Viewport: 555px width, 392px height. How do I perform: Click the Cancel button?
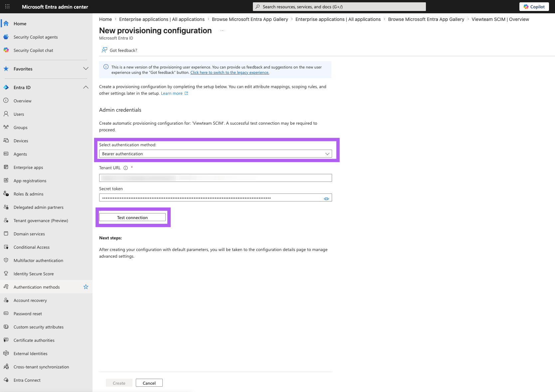click(149, 383)
